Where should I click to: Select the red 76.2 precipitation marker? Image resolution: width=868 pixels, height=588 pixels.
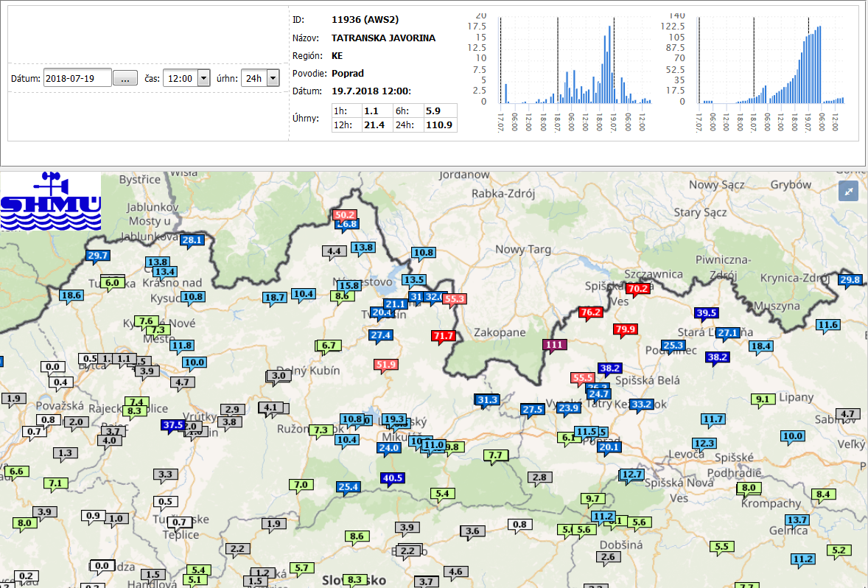(x=590, y=312)
